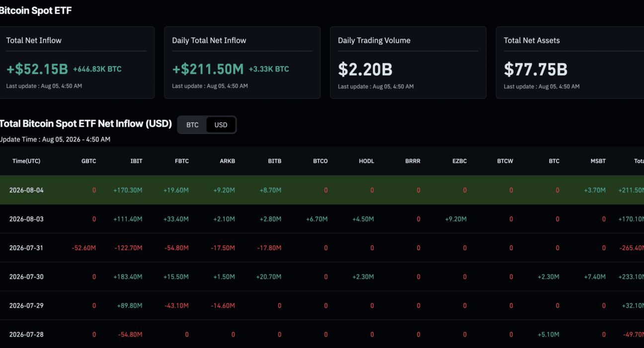Image resolution: width=644 pixels, height=348 pixels.
Task: Click GBTC outflow value -52.60M
Action: (83, 248)
